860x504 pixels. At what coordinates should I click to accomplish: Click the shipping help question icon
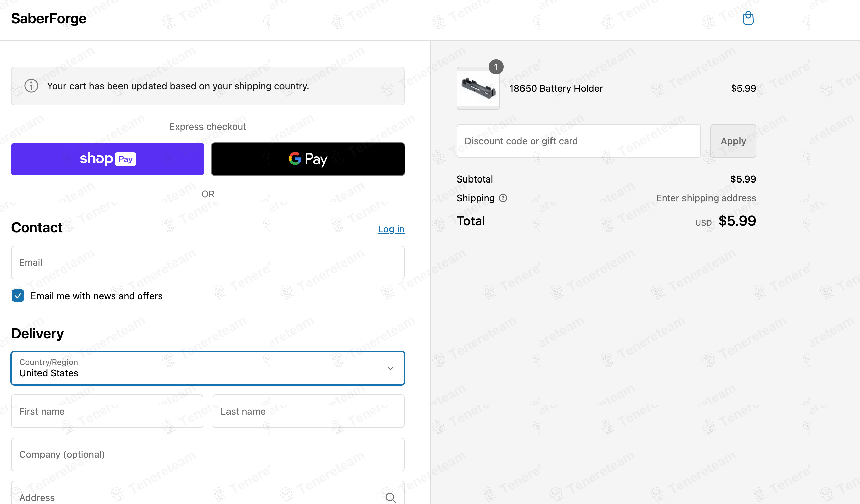[x=503, y=198]
